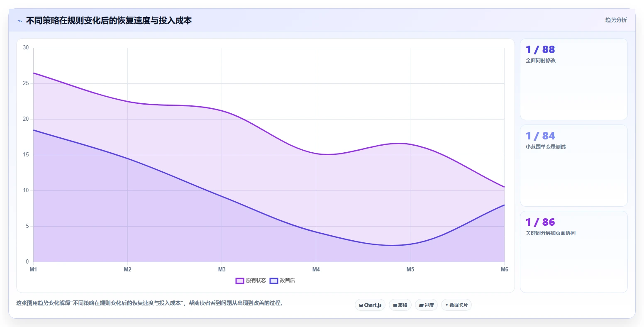Click the M5 axis label

[x=410, y=269]
